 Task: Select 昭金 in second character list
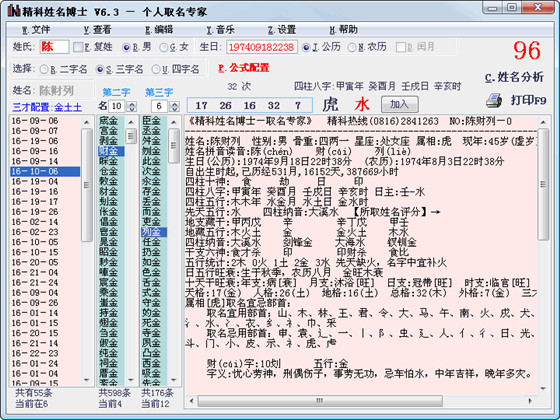[x=111, y=252]
